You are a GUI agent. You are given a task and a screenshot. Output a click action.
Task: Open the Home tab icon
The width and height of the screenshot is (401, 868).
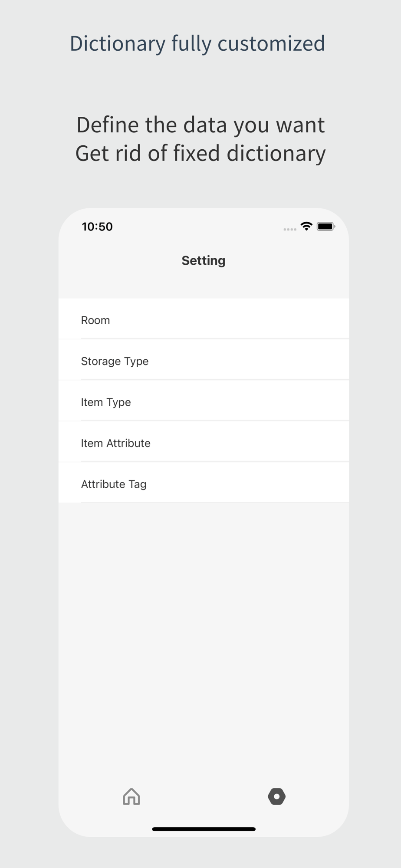[x=131, y=796]
